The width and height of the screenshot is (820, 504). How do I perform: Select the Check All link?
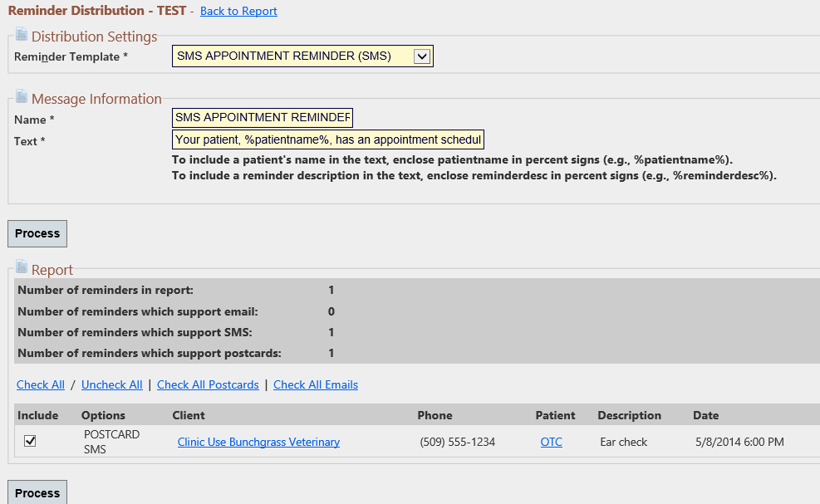tap(41, 384)
